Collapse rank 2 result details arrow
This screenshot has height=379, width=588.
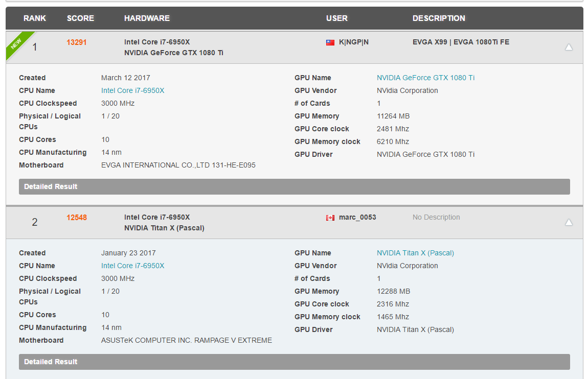point(569,222)
